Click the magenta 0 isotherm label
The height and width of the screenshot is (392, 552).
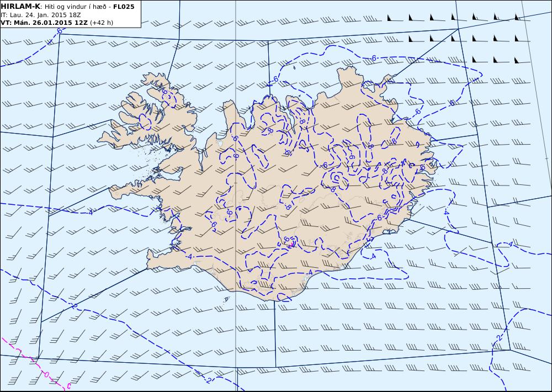click(46, 374)
